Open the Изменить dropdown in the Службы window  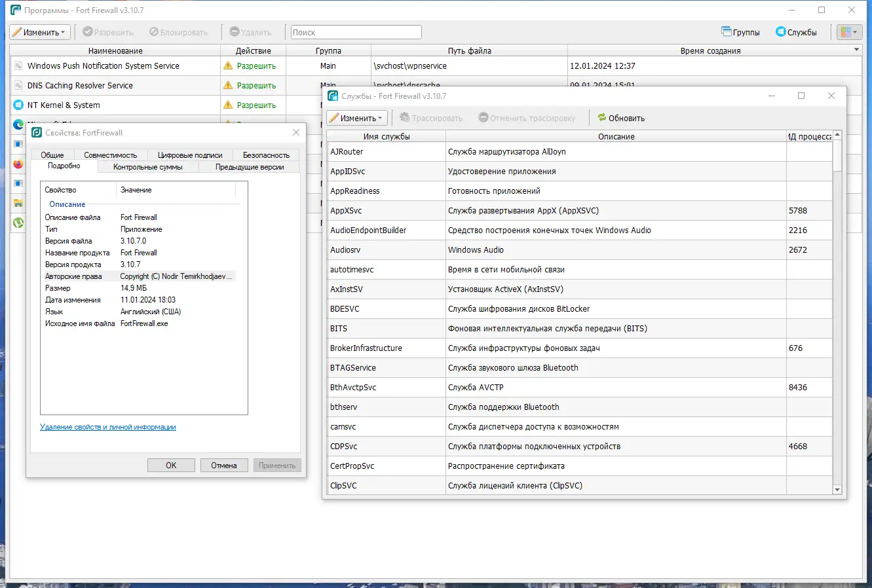point(356,118)
